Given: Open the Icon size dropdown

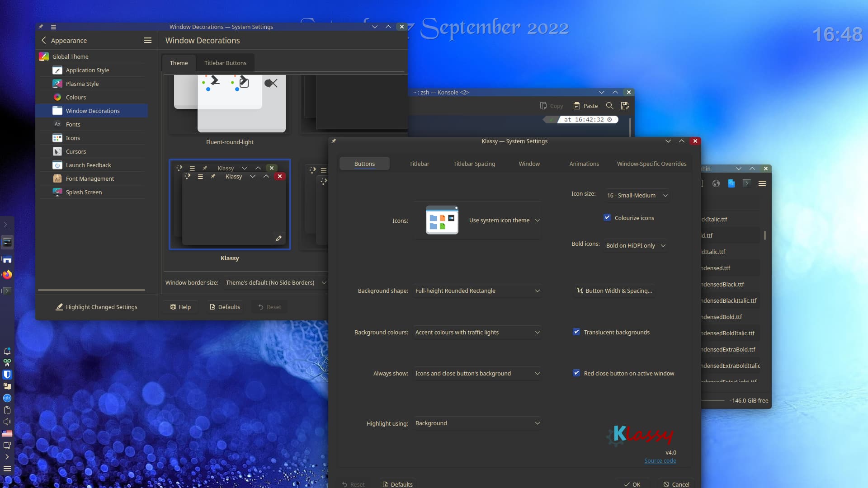Looking at the screenshot, I should 637,195.
